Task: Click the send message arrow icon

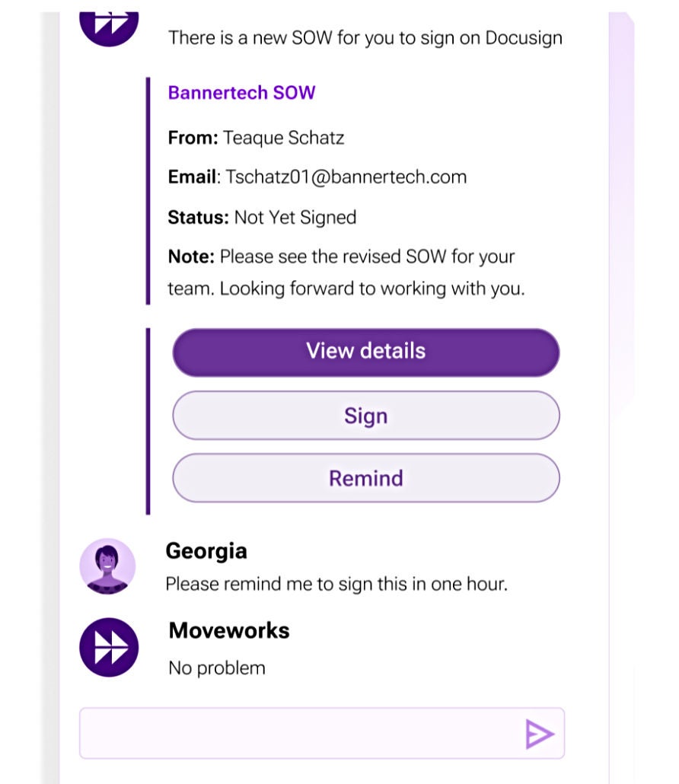Action: coord(539,734)
